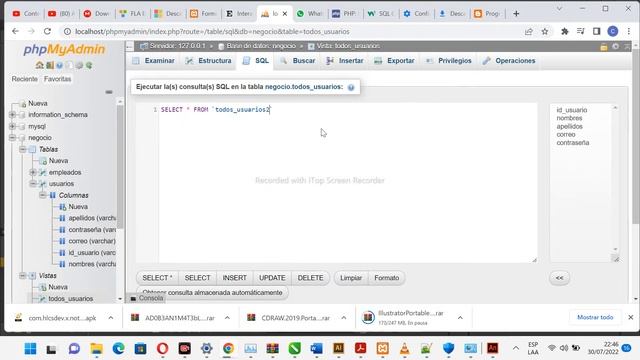Reload navigation panel green icon
640x360 pixels.
pyautogui.click(x=89, y=65)
